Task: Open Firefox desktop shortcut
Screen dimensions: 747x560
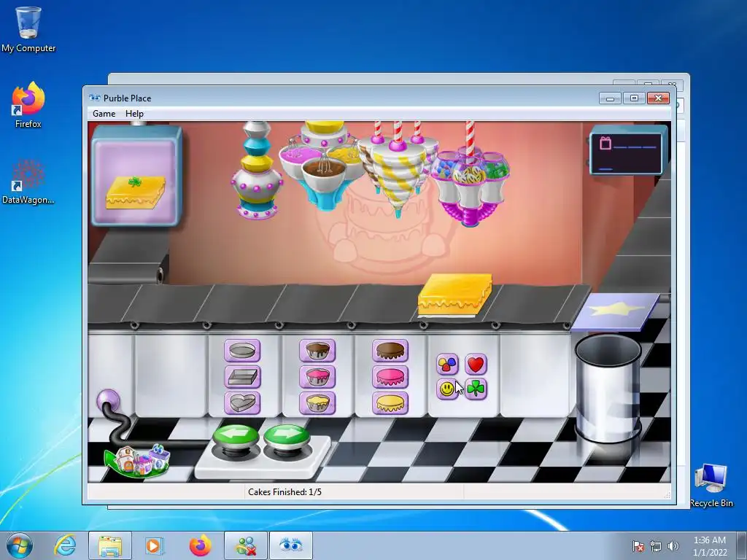Action: [x=28, y=105]
